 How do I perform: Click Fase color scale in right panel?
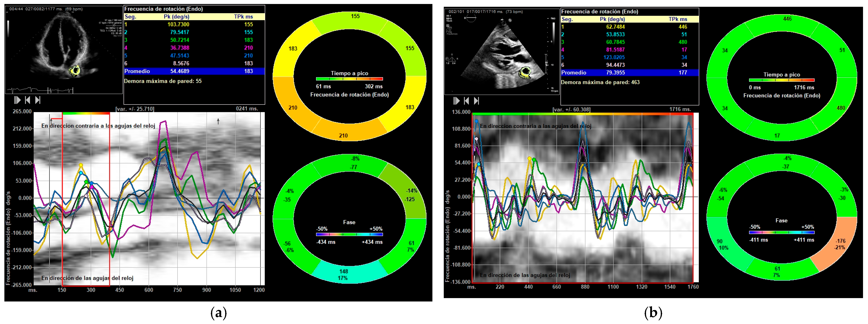pyautogui.click(x=781, y=232)
